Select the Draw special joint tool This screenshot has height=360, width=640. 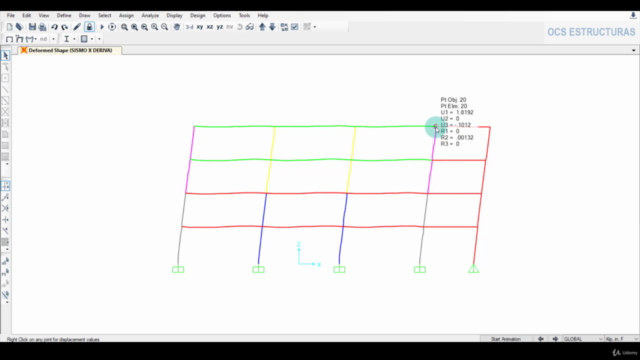(5, 78)
